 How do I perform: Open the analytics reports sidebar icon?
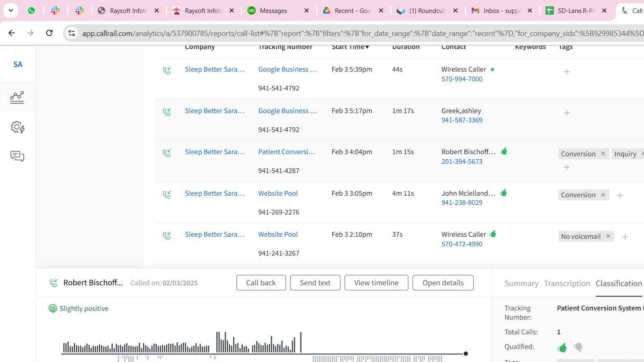click(17, 97)
